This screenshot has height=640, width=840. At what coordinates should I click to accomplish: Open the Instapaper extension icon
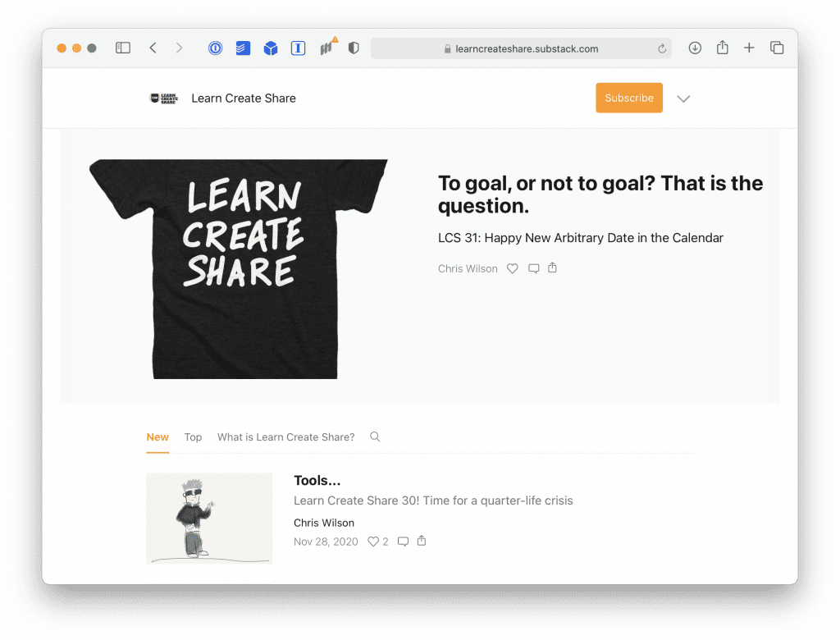[299, 48]
